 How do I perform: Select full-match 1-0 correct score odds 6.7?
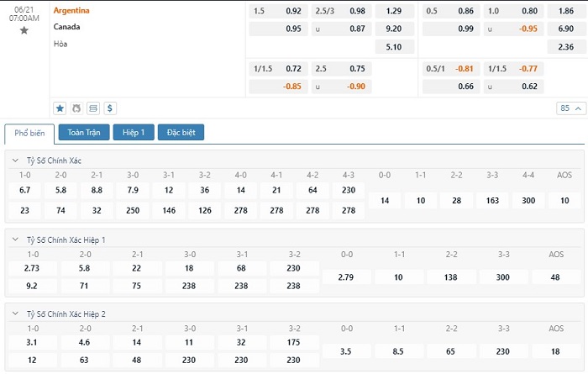click(x=25, y=190)
